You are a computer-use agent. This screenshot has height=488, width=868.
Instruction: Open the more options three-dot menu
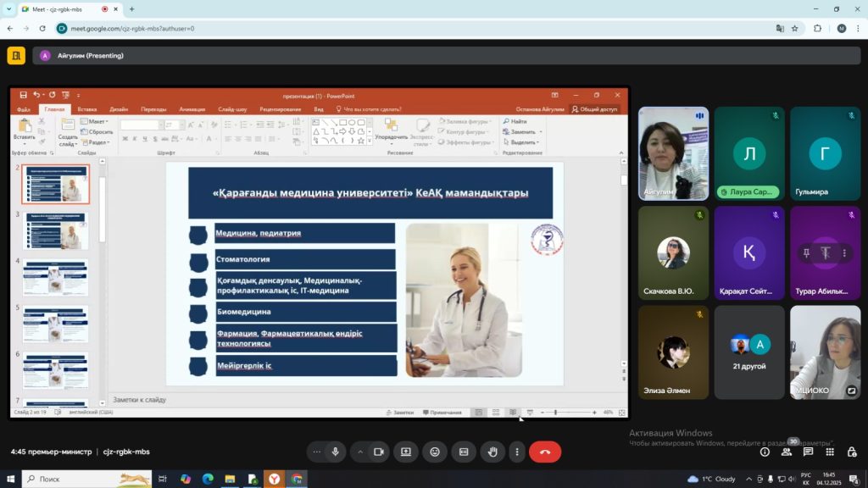tap(516, 452)
